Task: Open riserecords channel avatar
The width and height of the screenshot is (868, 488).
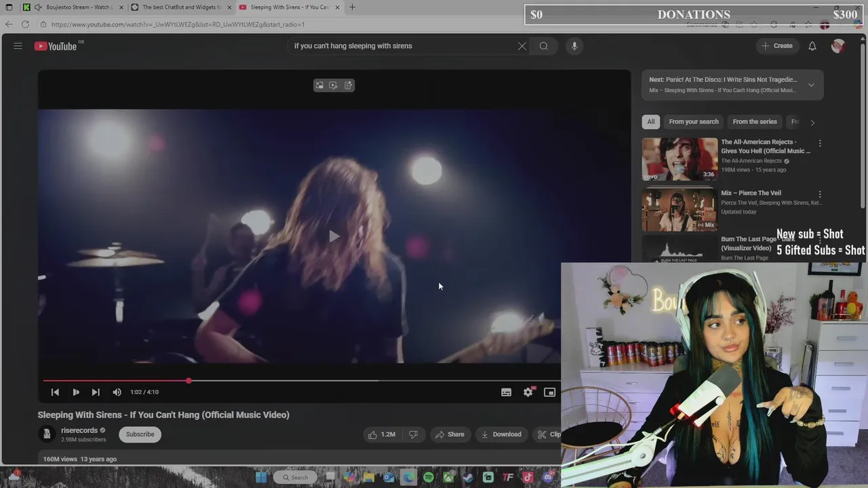Action: pyautogui.click(x=46, y=434)
